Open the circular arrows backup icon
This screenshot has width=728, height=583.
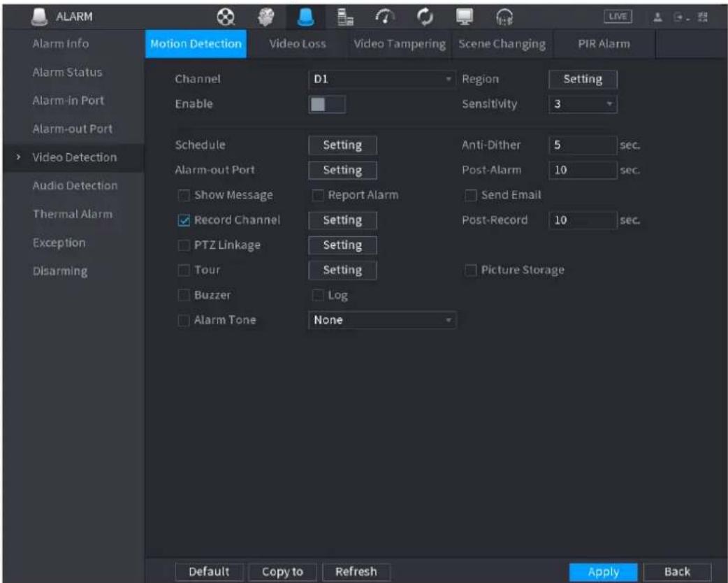(425, 17)
